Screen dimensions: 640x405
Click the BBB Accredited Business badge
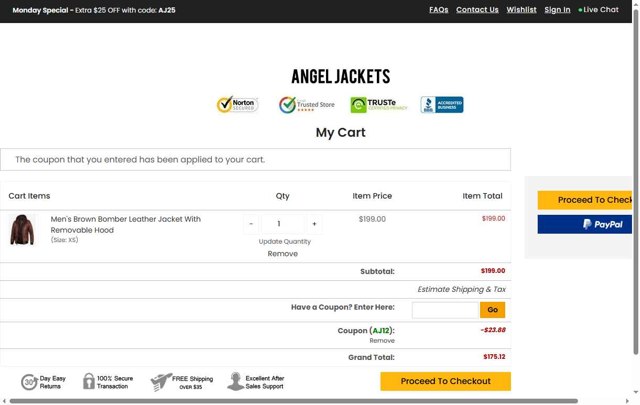click(x=442, y=105)
